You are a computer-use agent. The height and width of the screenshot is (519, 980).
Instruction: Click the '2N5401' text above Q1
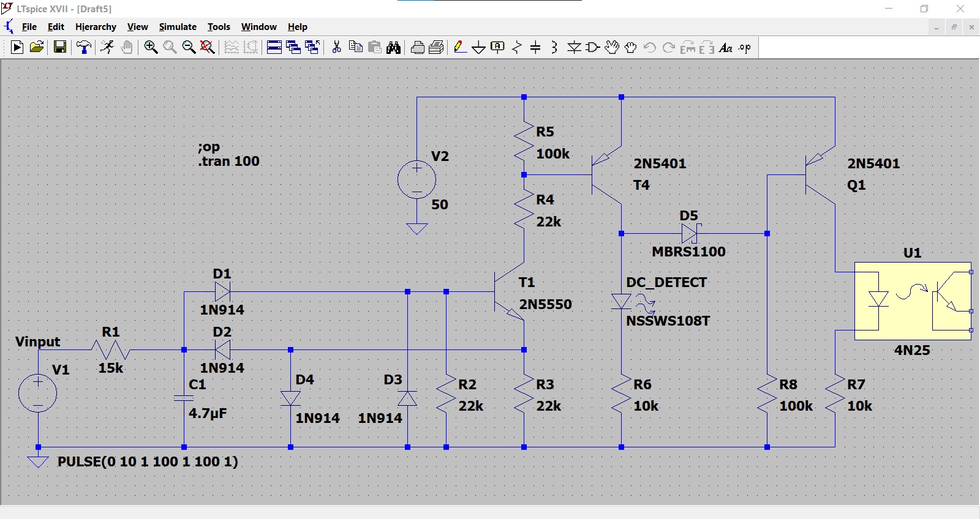873,163
